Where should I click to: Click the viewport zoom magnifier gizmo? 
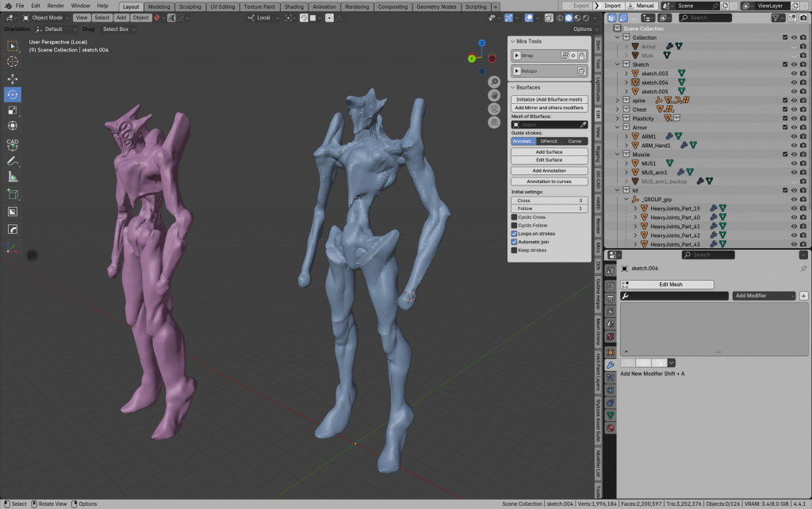click(x=494, y=82)
